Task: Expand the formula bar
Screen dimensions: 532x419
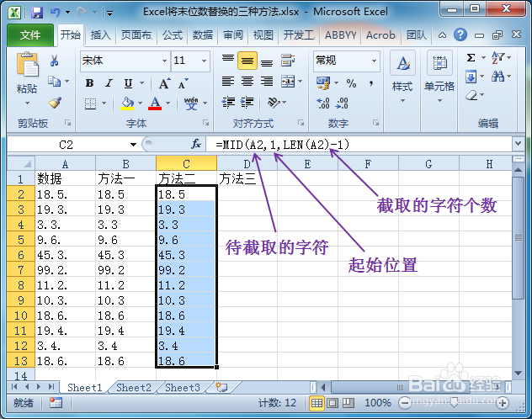Action: click(x=518, y=144)
